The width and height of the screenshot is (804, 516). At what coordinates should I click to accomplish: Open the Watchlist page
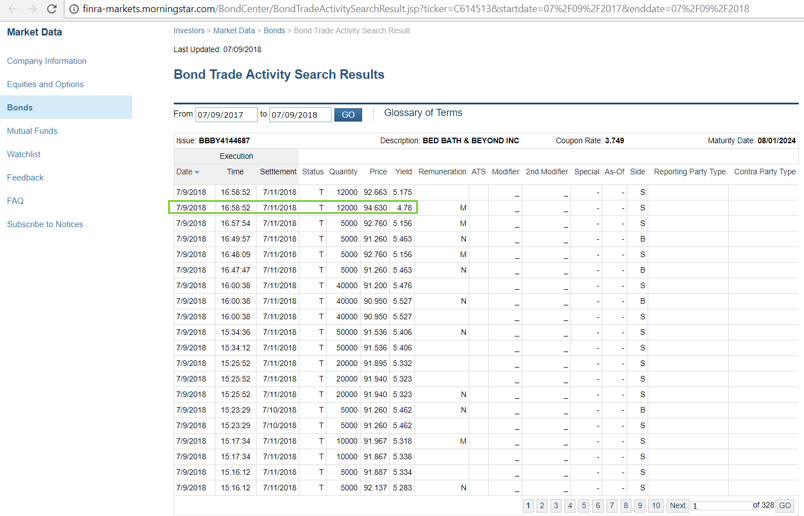coord(23,154)
